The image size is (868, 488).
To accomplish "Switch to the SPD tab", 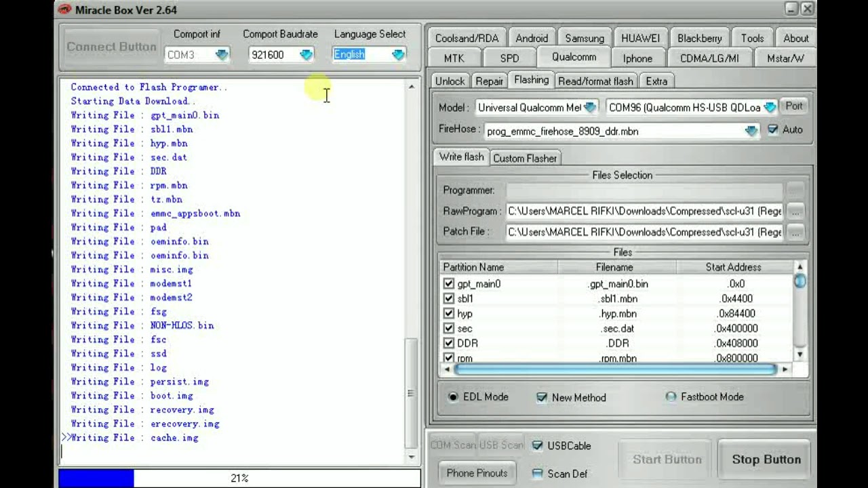I will [x=509, y=58].
